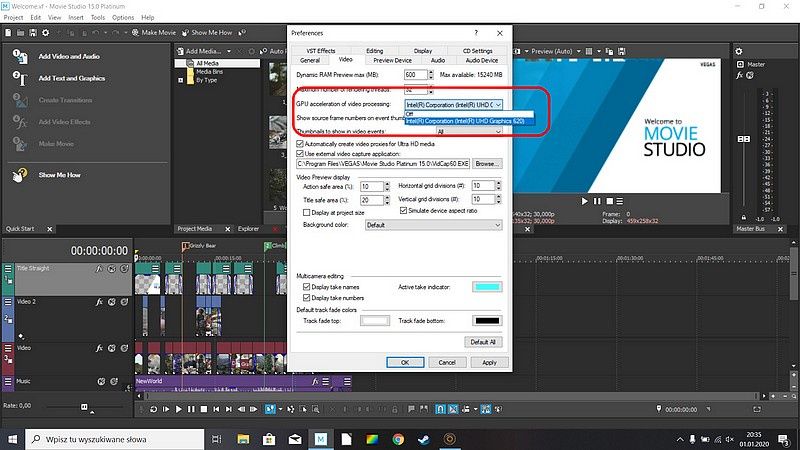Click Track fade bottom black swatch
Viewport: 800px width, 450px height.
487,320
